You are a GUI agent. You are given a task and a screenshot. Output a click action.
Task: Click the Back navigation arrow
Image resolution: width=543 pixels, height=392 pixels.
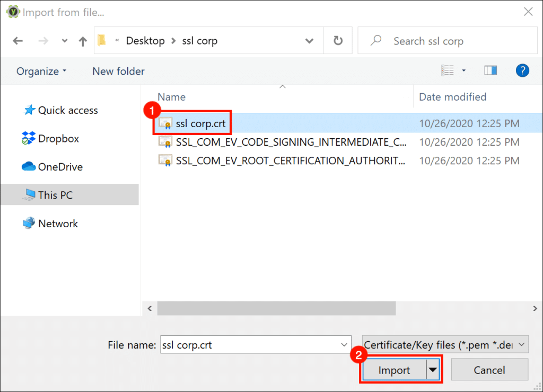tap(18, 41)
